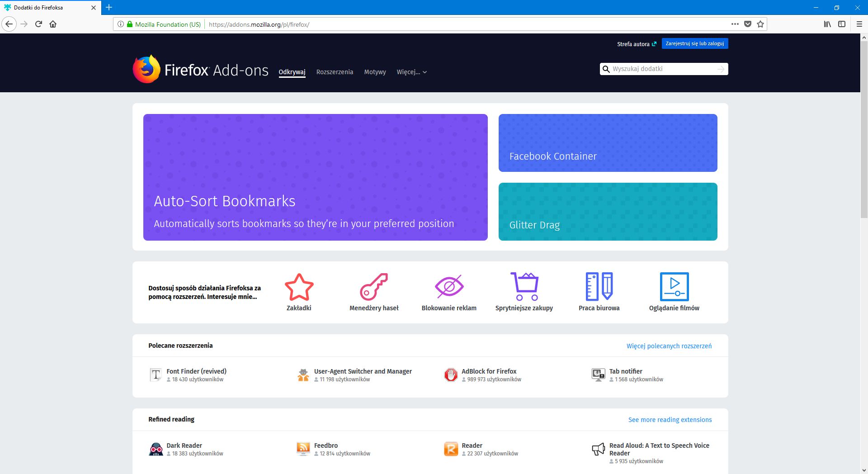
Task: Open the library (bookmarks history) icon
Action: (827, 24)
